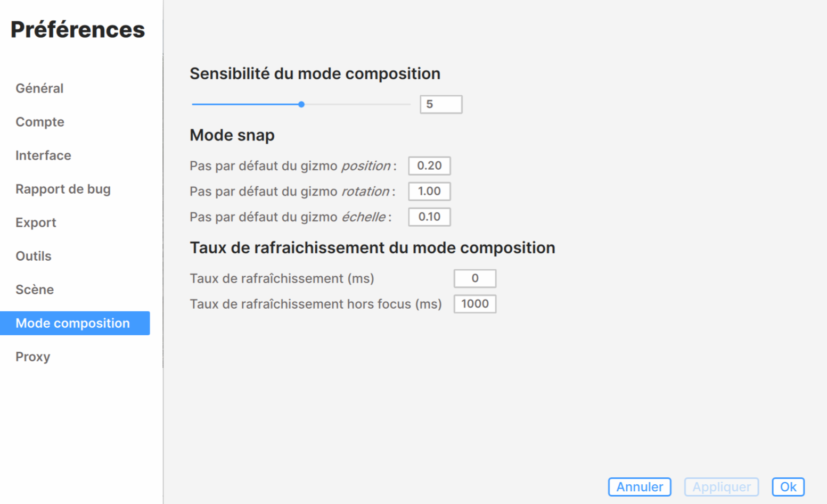This screenshot has width=827, height=504.
Task: Click the gizmo rotation step field
Action: point(429,191)
